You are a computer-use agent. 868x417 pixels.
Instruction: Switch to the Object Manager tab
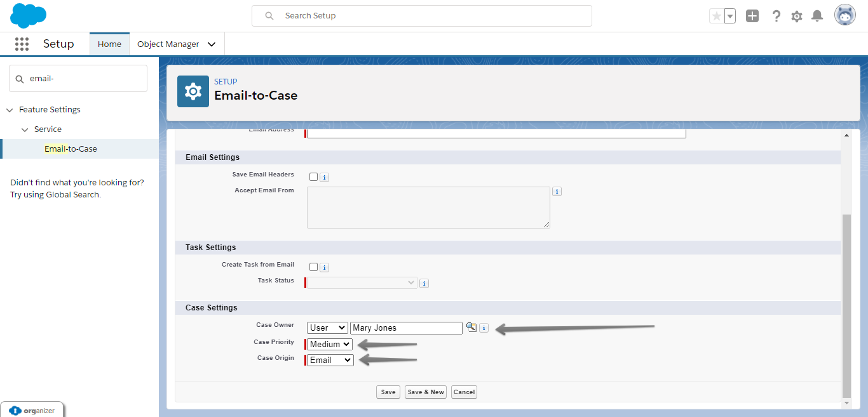pyautogui.click(x=169, y=44)
